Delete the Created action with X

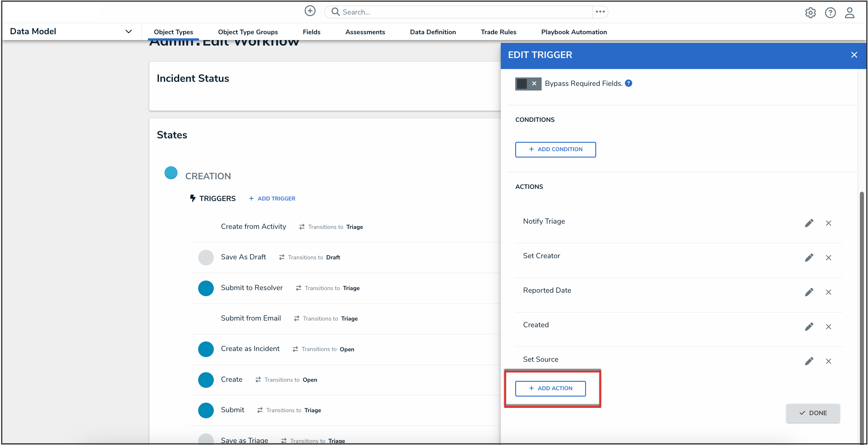coord(829,327)
